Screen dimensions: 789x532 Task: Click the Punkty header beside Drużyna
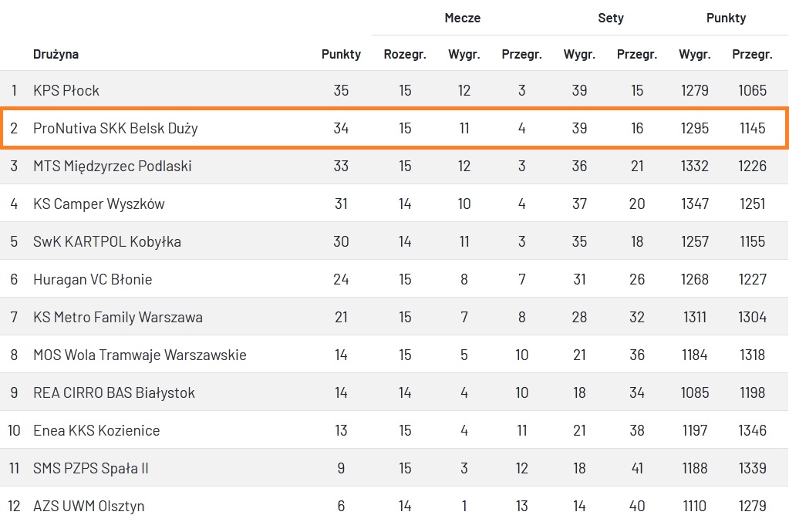click(x=341, y=54)
